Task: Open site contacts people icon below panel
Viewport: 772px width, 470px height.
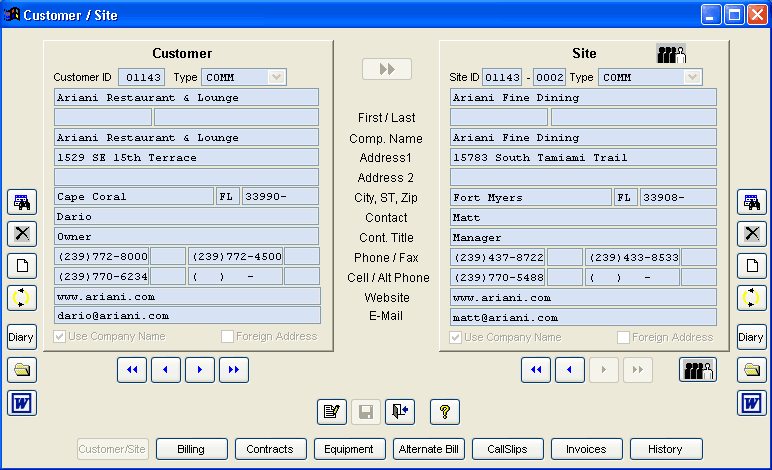Action: 698,370
